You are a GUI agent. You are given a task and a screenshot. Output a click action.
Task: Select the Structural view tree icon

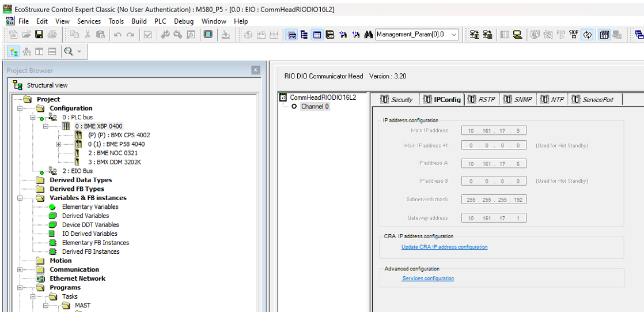tap(14, 52)
